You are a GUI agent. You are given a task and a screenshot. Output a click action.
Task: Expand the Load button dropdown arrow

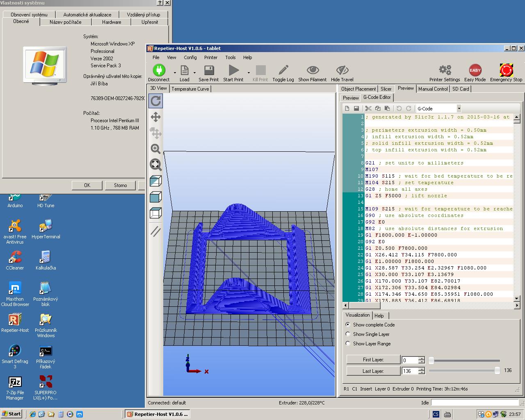(x=194, y=73)
